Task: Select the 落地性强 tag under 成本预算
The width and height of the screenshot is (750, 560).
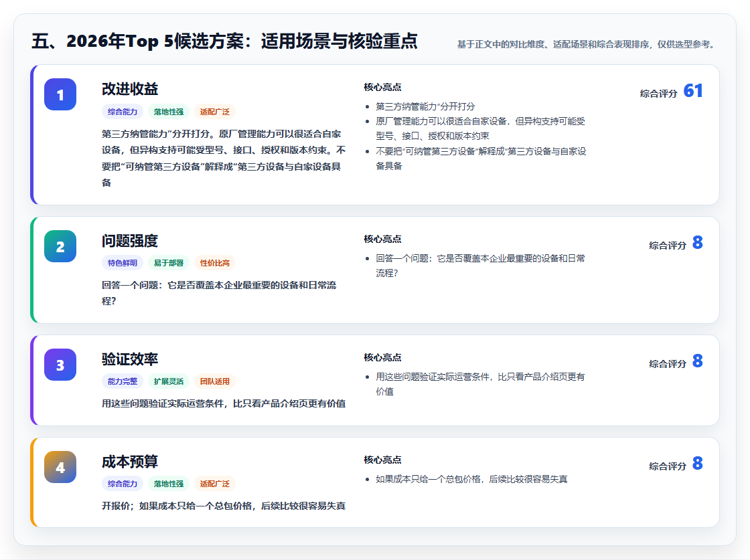Action: point(168,484)
